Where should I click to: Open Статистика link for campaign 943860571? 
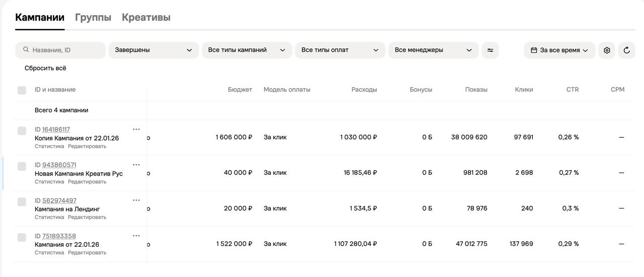point(49,182)
